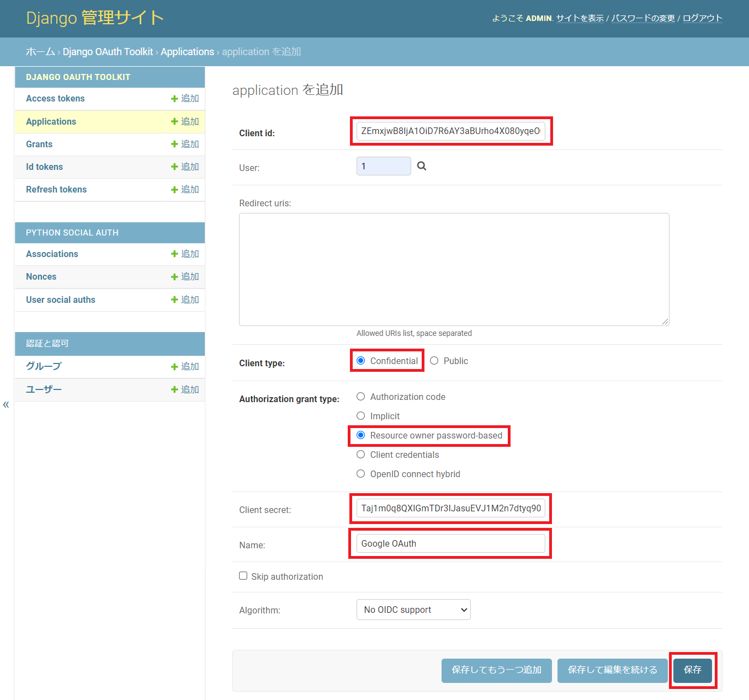The width and height of the screenshot is (749, 700).
Task: Click the ログアウト link
Action: pos(701,18)
